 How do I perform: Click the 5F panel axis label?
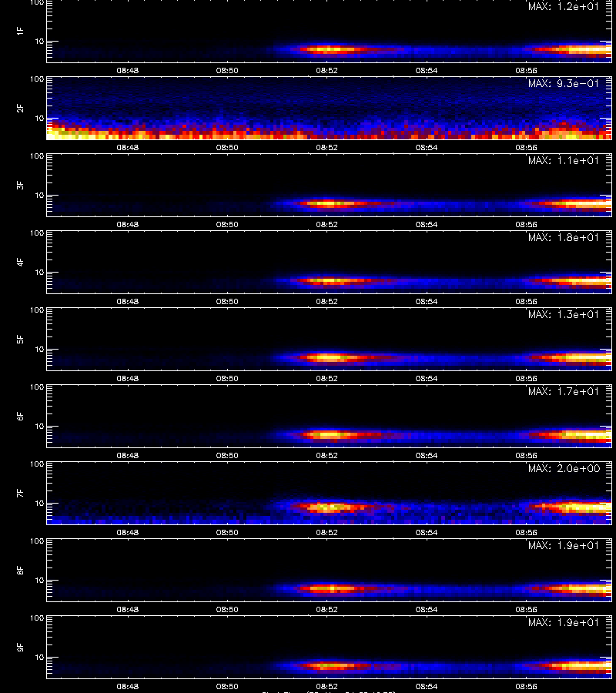point(20,339)
